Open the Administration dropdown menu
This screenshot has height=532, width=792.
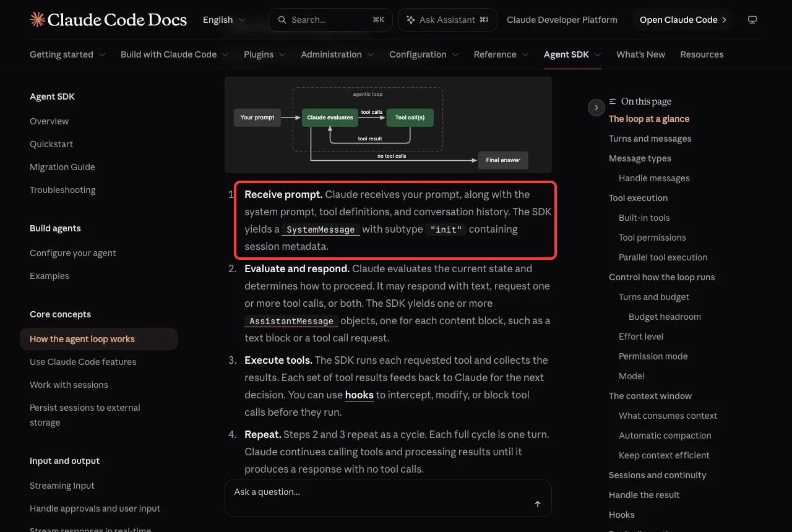(x=337, y=54)
